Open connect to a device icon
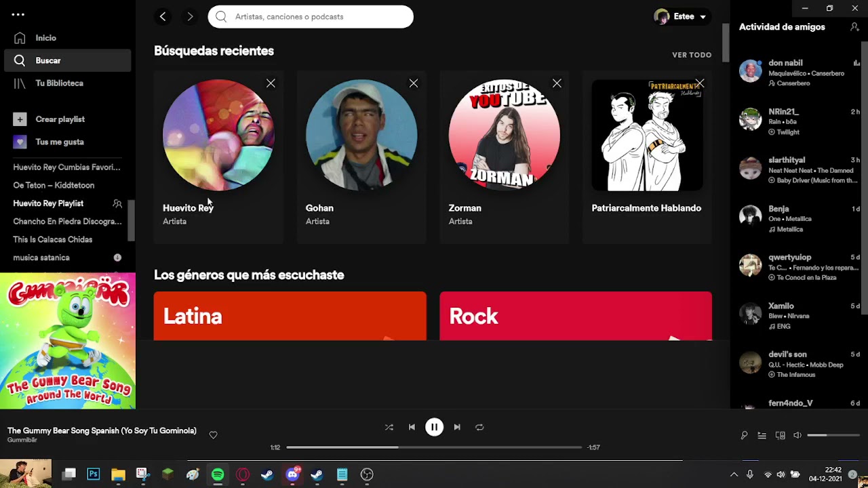The width and height of the screenshot is (868, 488). pos(781,435)
